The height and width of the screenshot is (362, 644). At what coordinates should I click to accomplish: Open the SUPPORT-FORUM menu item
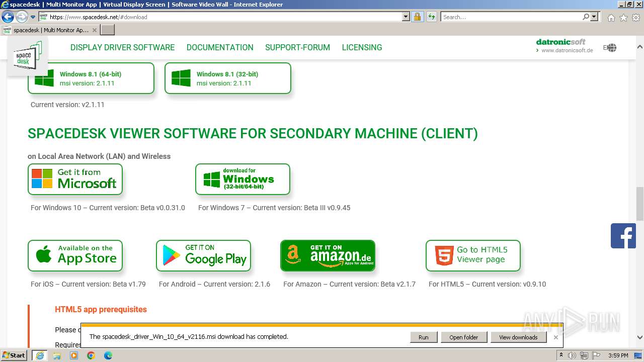click(x=297, y=48)
